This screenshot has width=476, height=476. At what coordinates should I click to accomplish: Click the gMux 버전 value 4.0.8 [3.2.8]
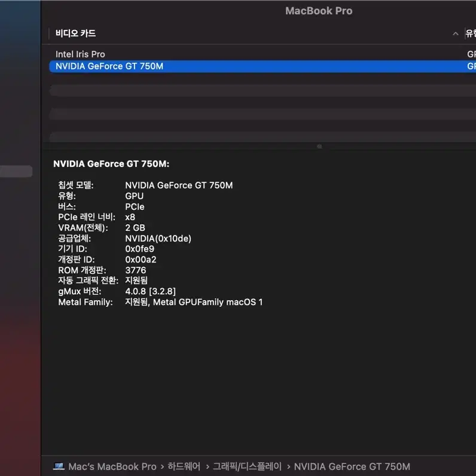tap(150, 291)
